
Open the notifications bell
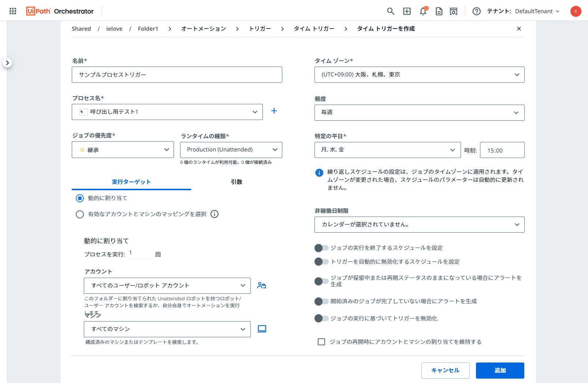pos(423,11)
